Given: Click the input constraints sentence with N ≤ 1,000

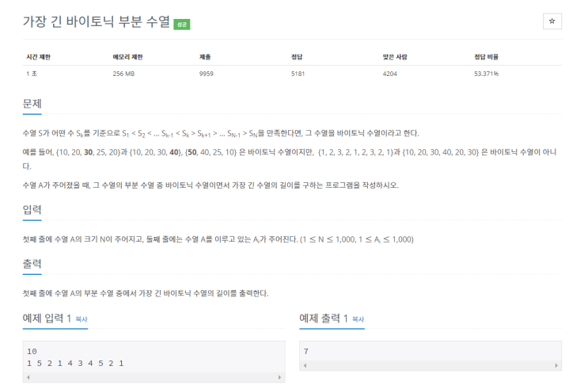Looking at the screenshot, I should 218,239.
